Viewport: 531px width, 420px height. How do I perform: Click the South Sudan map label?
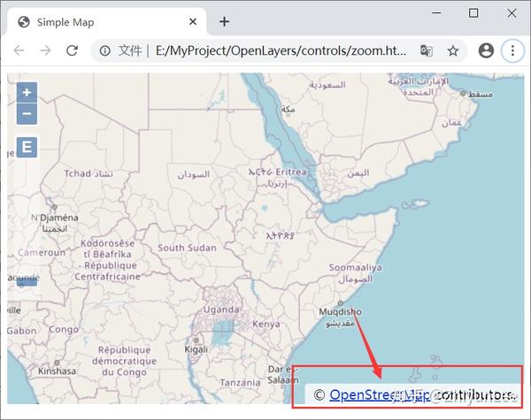coord(187,248)
